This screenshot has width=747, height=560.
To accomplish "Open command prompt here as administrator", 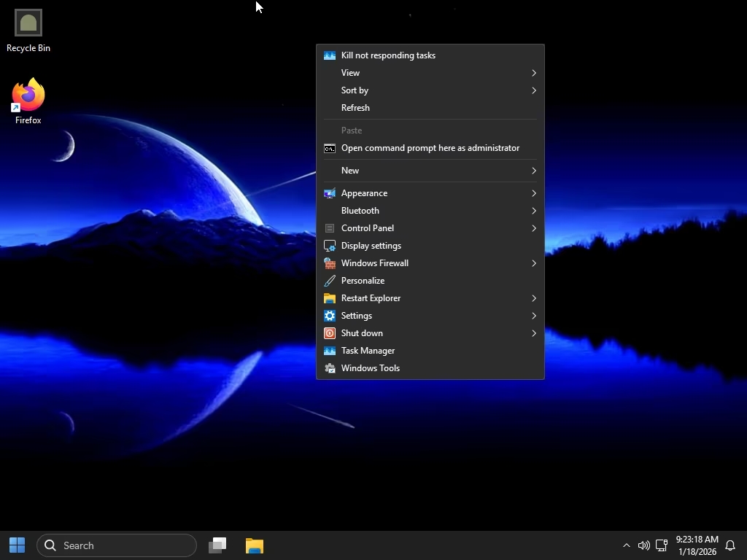I will point(430,148).
